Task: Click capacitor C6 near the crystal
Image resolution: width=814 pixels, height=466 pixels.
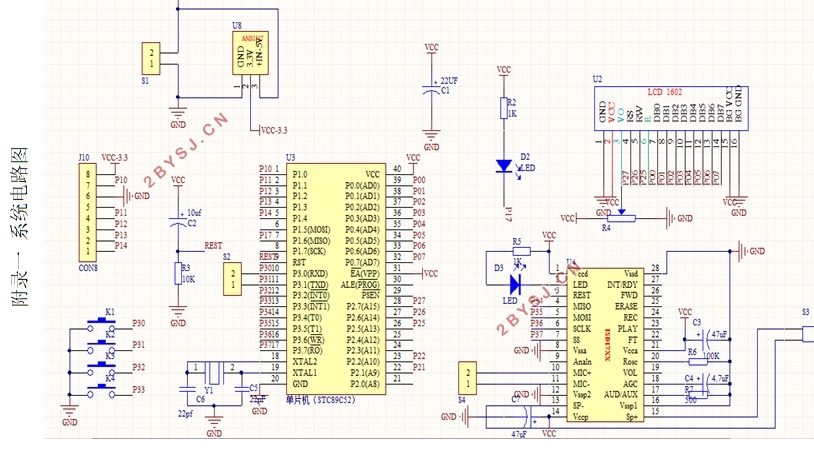Action: coord(187,389)
